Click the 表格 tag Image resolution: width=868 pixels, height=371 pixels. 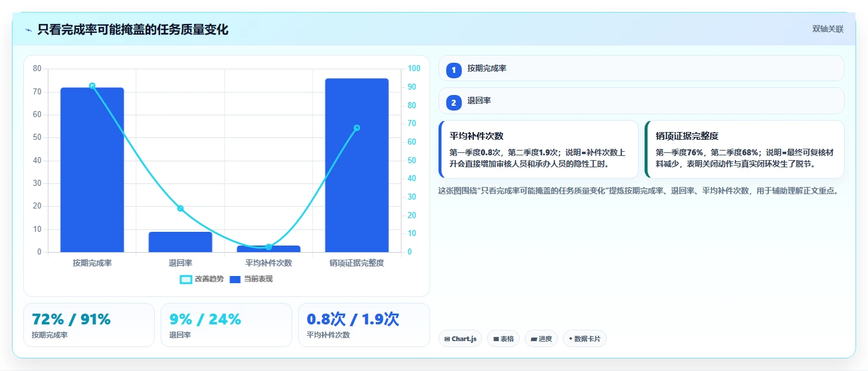(x=503, y=339)
